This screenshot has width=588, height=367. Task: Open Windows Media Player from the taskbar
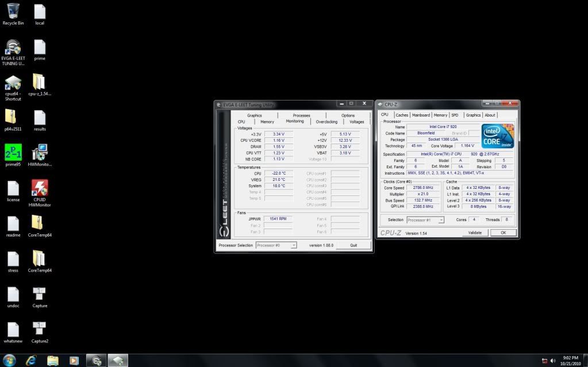(74, 360)
